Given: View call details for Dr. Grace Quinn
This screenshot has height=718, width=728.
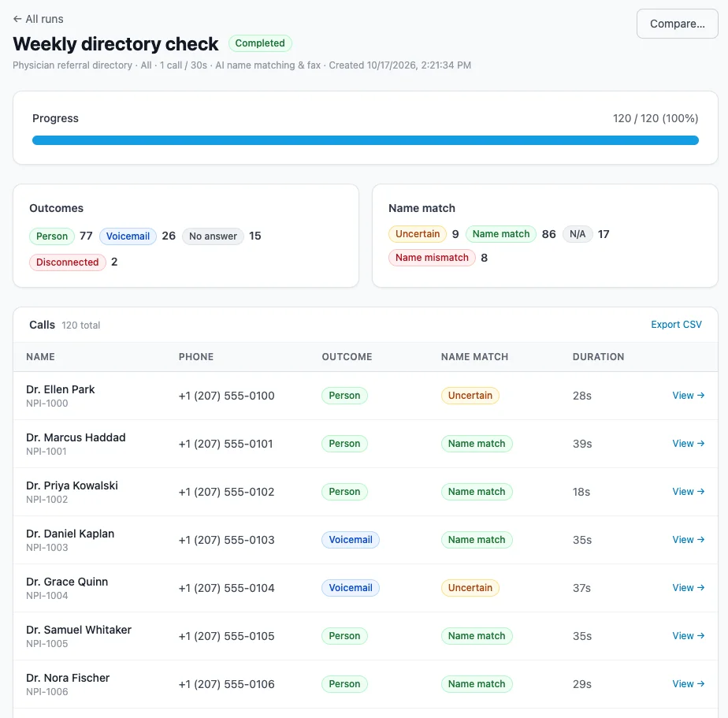Looking at the screenshot, I should point(689,588).
